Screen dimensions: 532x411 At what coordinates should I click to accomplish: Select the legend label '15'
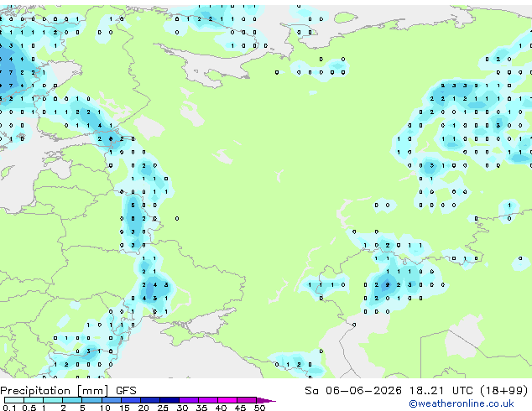click(x=124, y=408)
